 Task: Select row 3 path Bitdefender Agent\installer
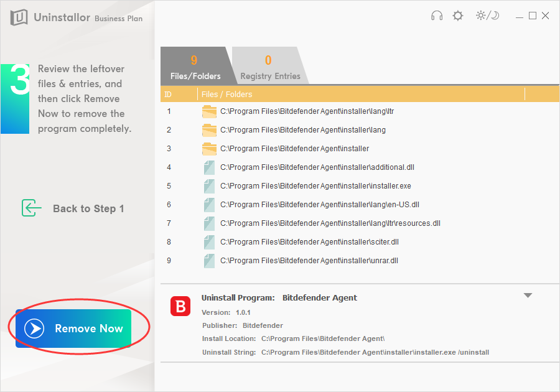click(x=295, y=149)
